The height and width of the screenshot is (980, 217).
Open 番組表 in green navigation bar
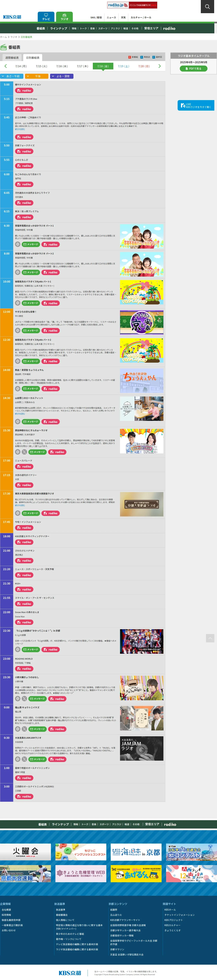tap(41, 29)
